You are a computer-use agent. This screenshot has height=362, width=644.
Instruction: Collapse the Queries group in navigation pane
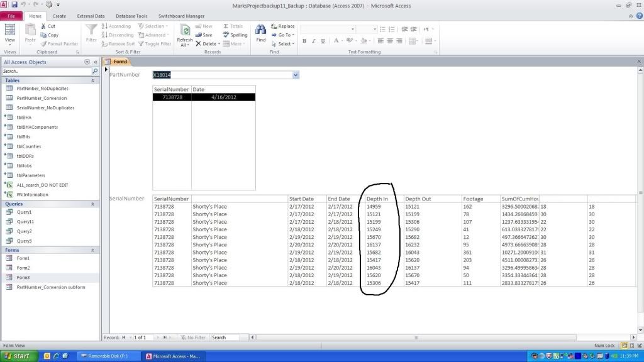point(93,204)
